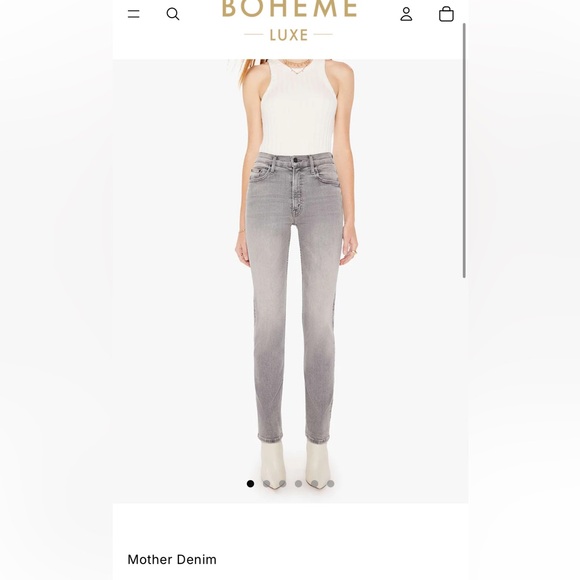Open the Mother Denim brand link
580x580 pixels.
pyautogui.click(x=172, y=559)
